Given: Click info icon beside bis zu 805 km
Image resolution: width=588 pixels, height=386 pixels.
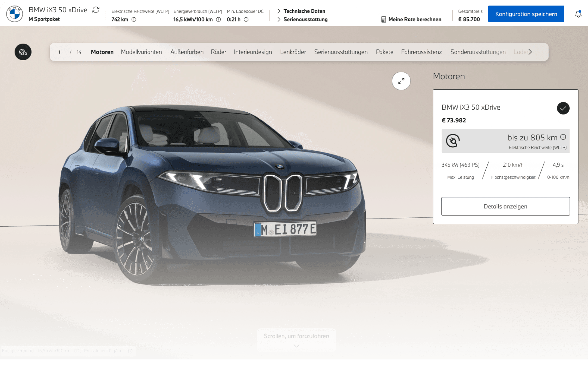Looking at the screenshot, I should pyautogui.click(x=563, y=137).
